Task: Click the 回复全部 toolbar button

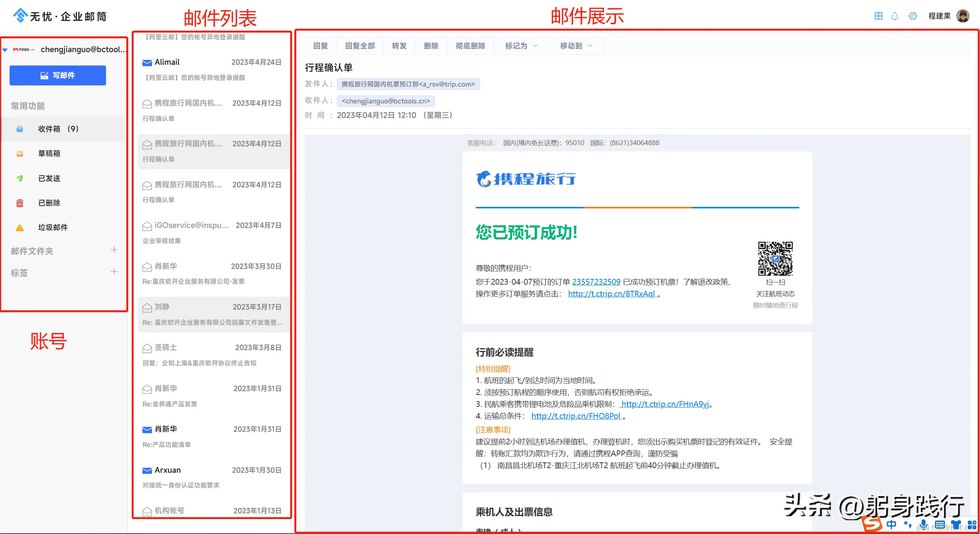Action: coord(360,46)
